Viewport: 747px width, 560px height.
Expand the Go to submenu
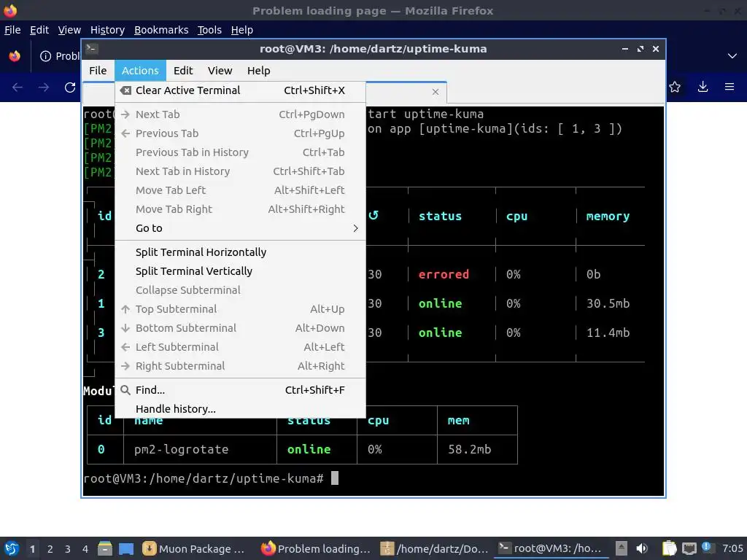[x=240, y=228]
